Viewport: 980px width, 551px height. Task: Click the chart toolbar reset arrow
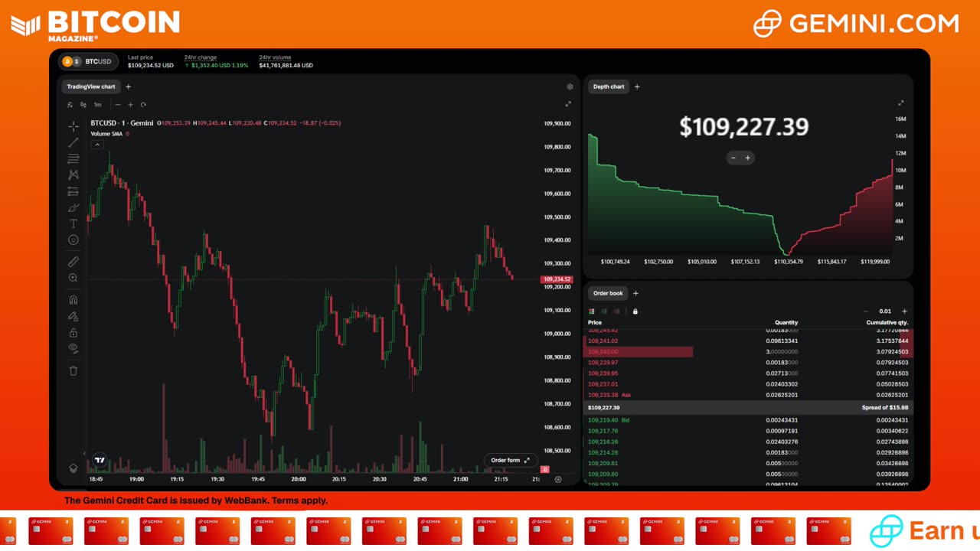[143, 105]
